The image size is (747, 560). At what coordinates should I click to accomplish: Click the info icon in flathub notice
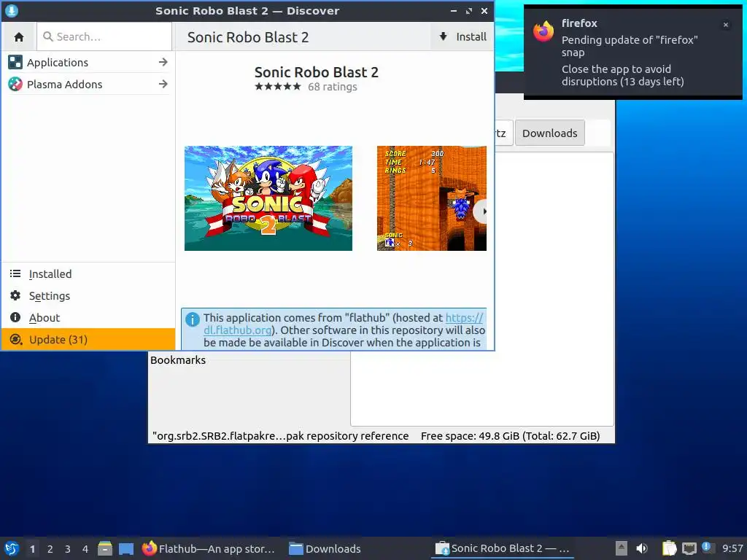(193, 319)
